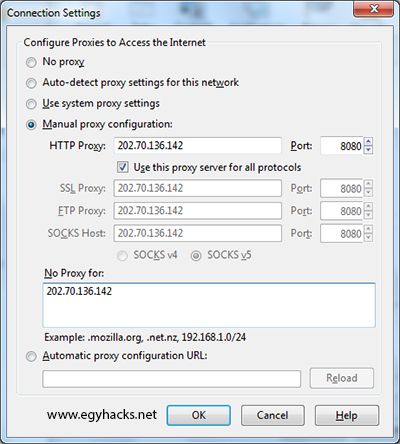Select Manual proxy configuration radio button

pyautogui.click(x=31, y=125)
